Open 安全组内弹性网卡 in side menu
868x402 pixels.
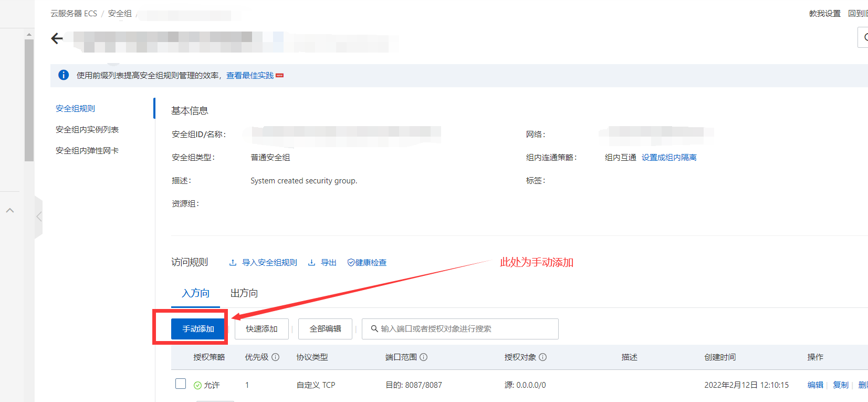pos(87,151)
